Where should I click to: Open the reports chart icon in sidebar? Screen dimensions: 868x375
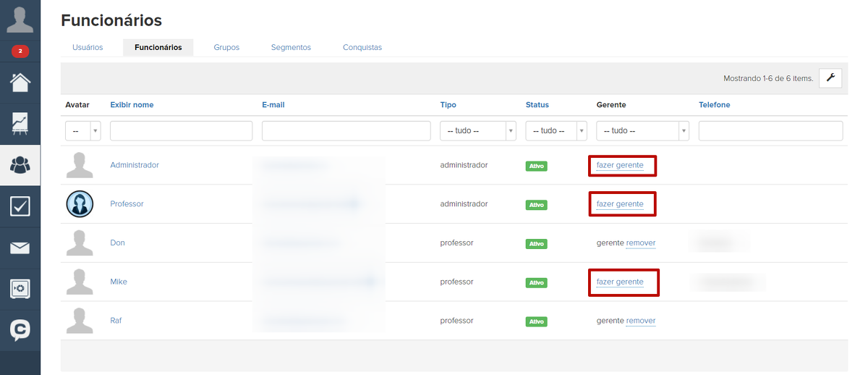[x=20, y=124]
